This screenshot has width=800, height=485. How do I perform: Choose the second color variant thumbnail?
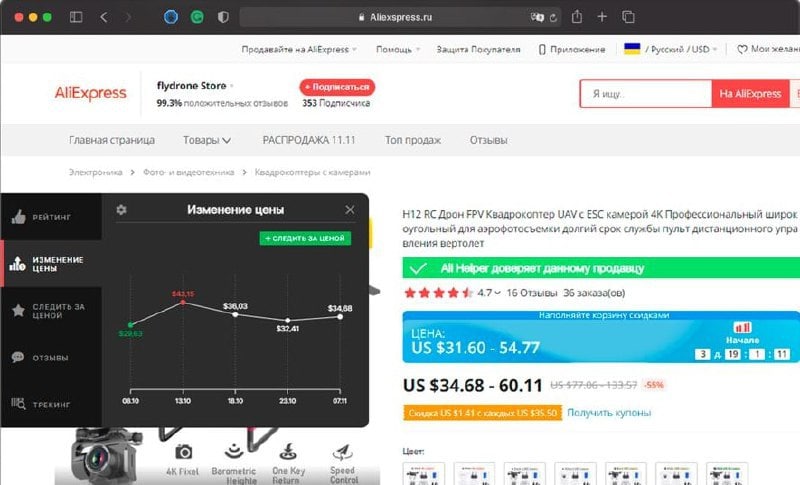tap(474, 474)
